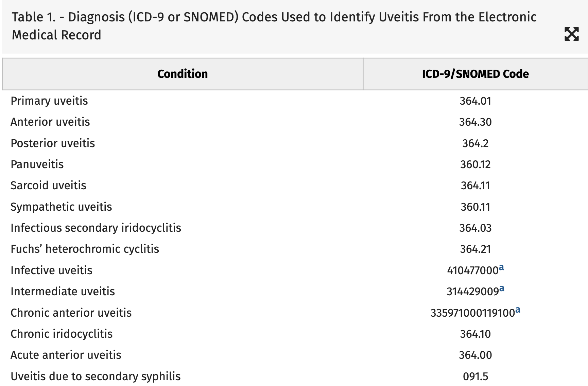Click the Chronic iridocyclitis condition label
This screenshot has width=588, height=386.
[62, 334]
